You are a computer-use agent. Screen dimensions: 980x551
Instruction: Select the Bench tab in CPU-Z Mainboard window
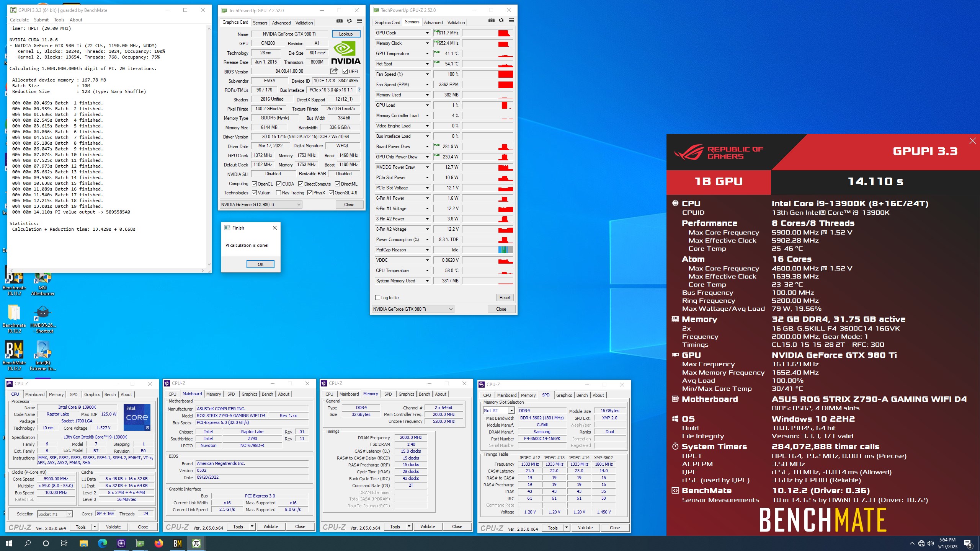pos(268,394)
